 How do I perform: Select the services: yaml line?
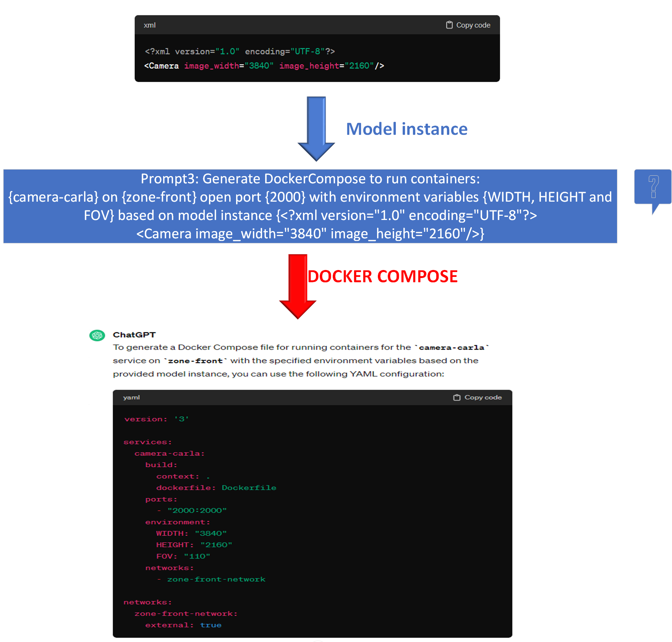(148, 442)
